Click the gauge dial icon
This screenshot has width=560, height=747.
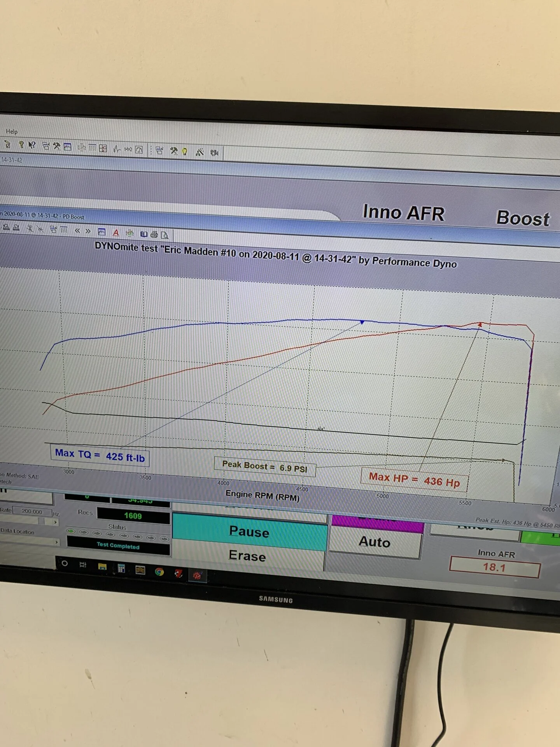(x=139, y=149)
